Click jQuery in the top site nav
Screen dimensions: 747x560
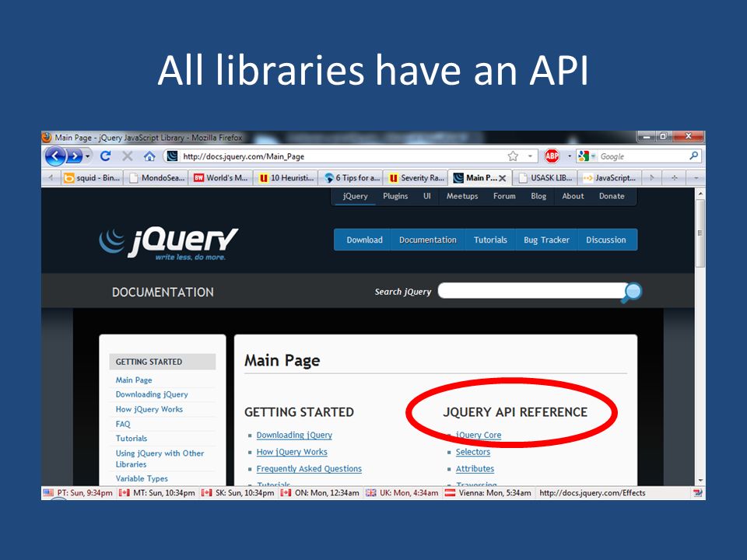point(355,196)
